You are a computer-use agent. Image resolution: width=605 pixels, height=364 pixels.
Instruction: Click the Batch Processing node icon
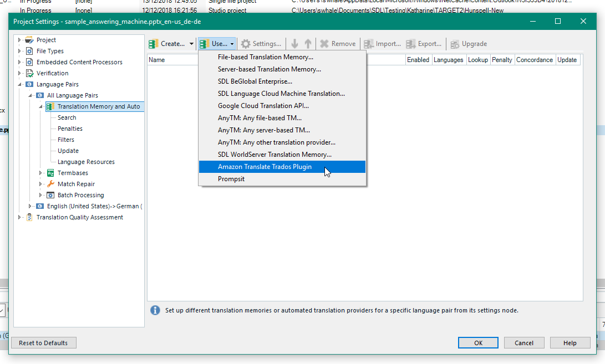point(50,195)
